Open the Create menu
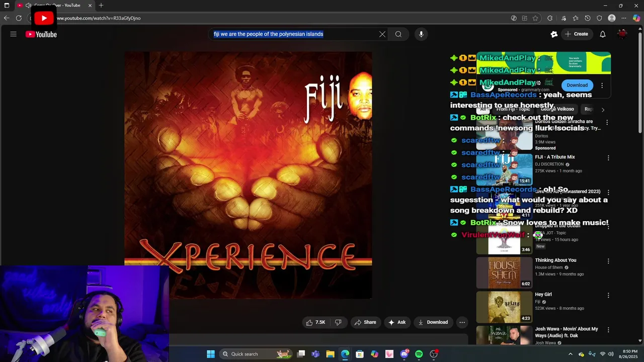This screenshot has width=644, height=362. [x=576, y=34]
